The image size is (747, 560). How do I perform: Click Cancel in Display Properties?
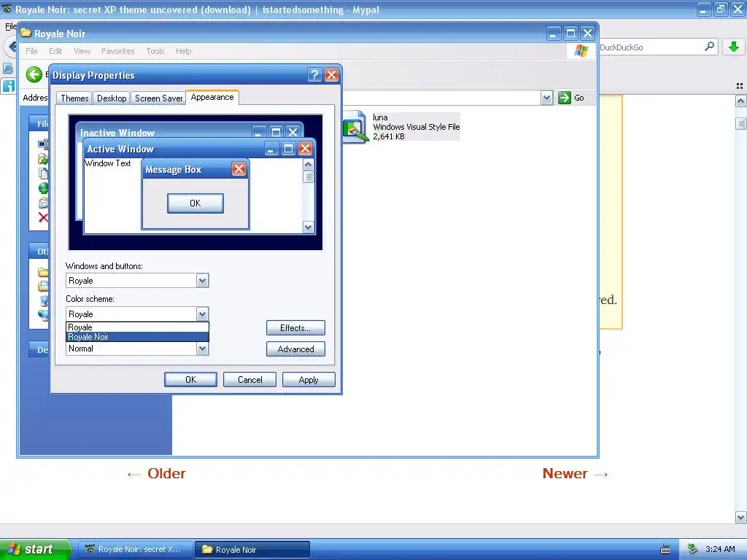pyautogui.click(x=249, y=379)
